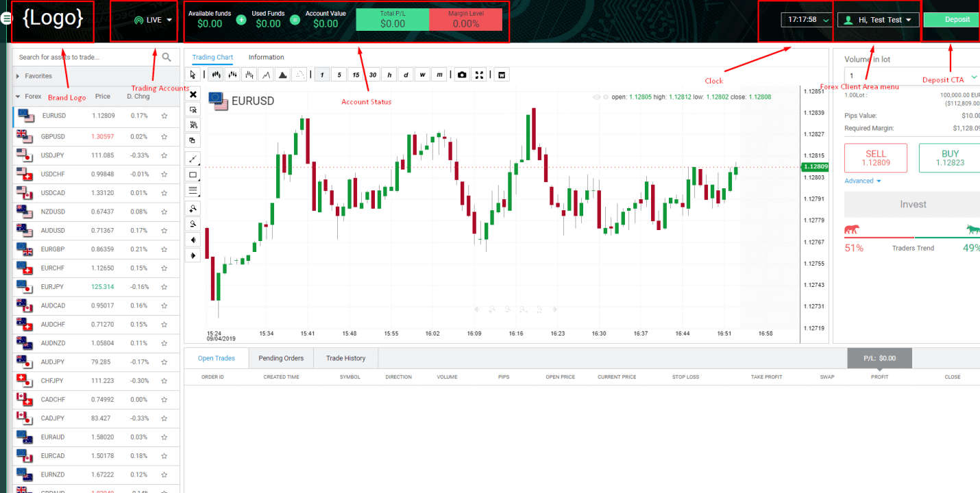This screenshot has width=980, height=493.
Task: Star the CHFJPY row as favorite
Action: (164, 381)
